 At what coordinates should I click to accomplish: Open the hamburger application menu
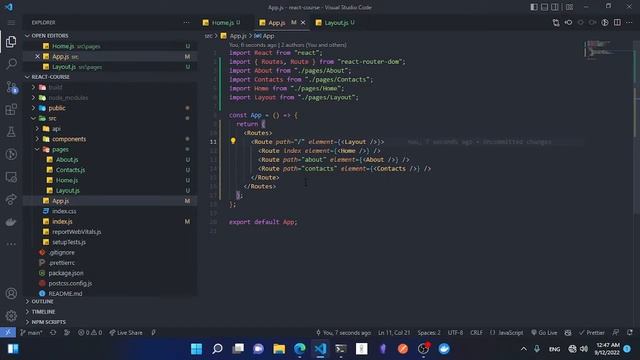pos(11,22)
